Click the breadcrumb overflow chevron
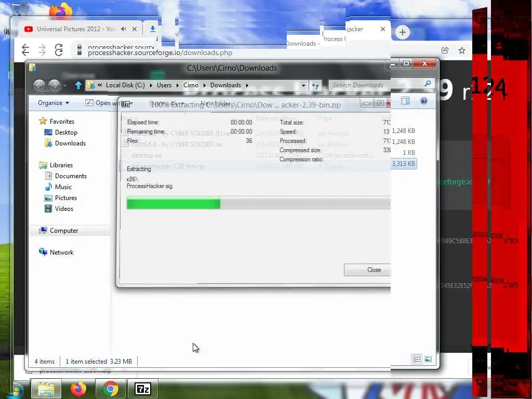This screenshot has width=532, height=399. 100,85
